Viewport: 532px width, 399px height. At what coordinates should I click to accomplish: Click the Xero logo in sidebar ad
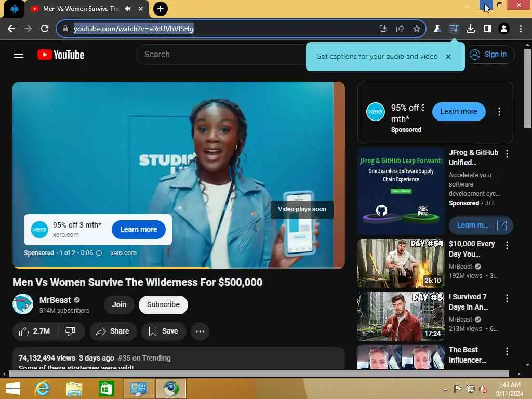point(376,112)
